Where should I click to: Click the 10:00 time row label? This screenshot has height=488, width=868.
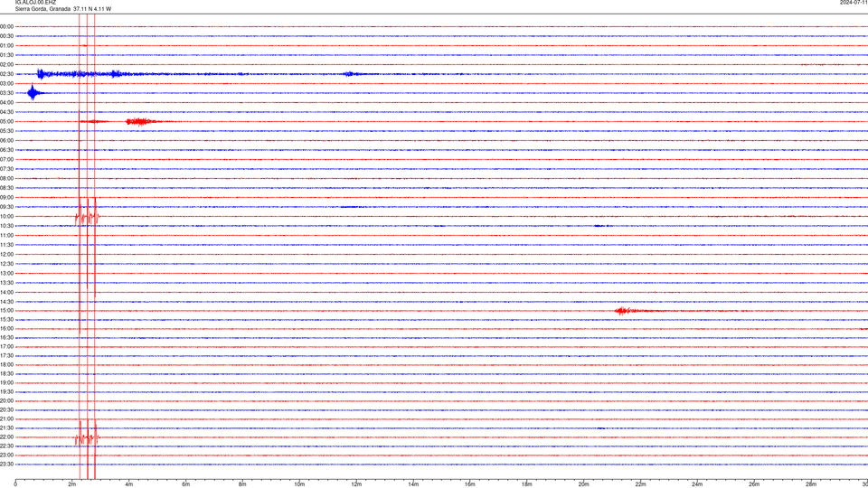tap(6, 216)
